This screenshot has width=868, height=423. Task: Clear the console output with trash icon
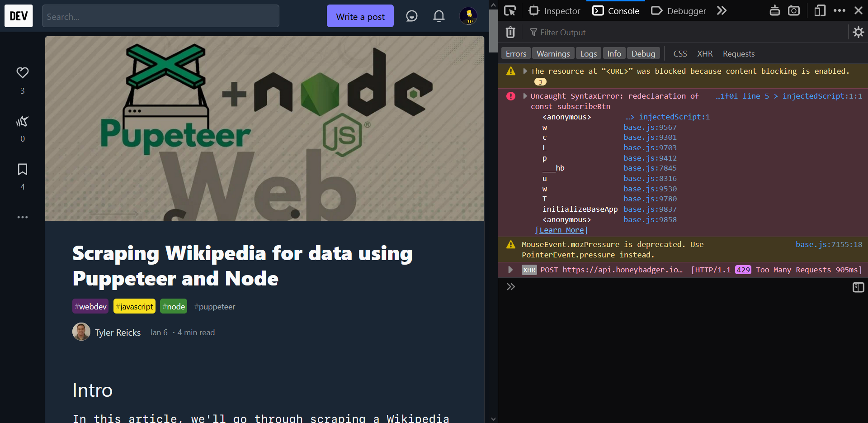(x=510, y=32)
